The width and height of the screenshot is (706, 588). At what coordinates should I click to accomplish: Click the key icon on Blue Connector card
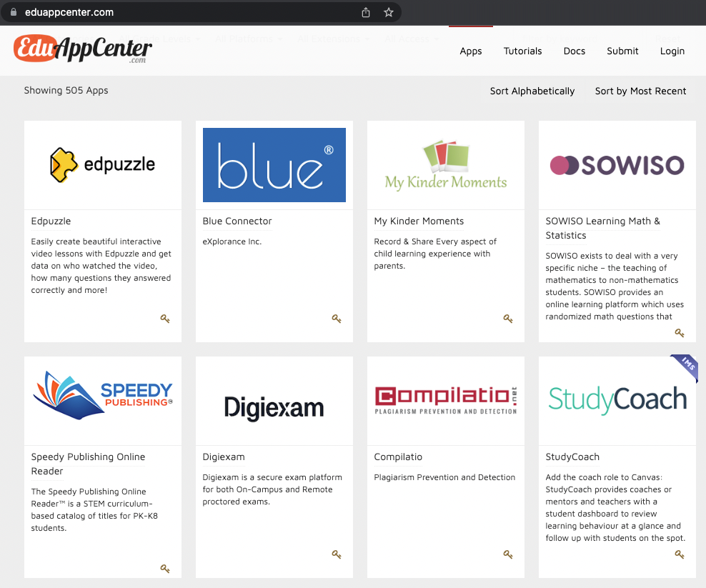337,319
